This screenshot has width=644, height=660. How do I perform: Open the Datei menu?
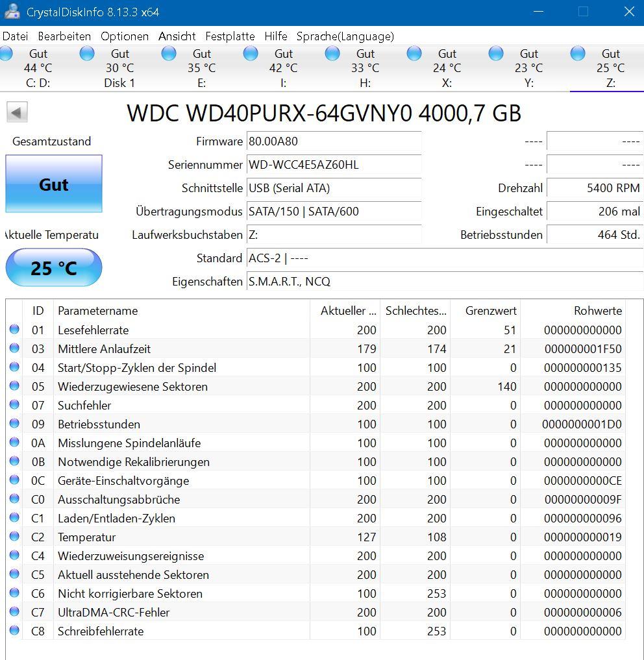click(x=15, y=36)
